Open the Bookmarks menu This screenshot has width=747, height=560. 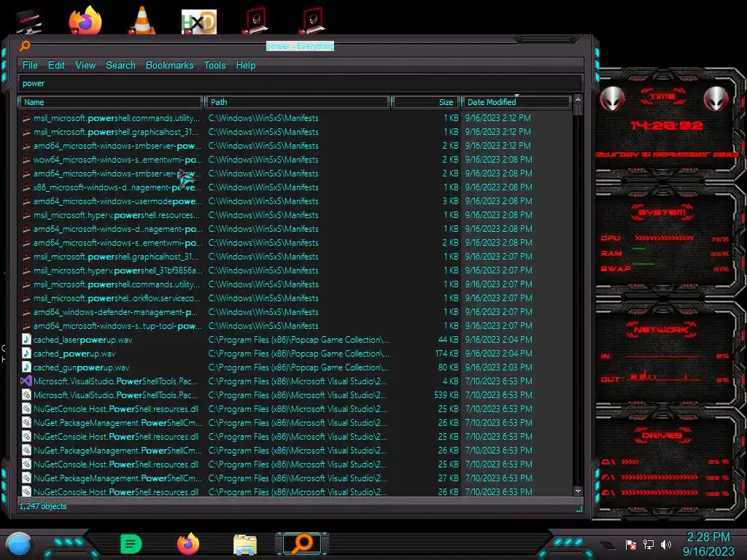point(169,65)
